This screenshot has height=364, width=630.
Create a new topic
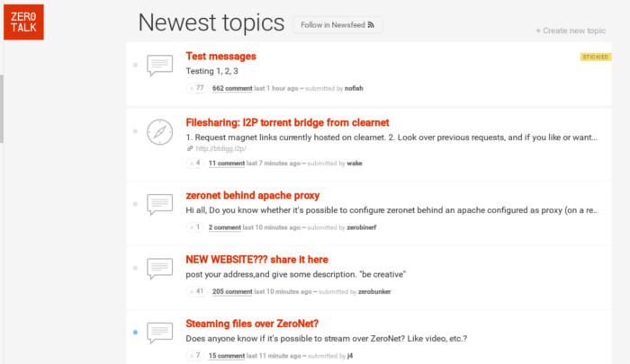(571, 31)
